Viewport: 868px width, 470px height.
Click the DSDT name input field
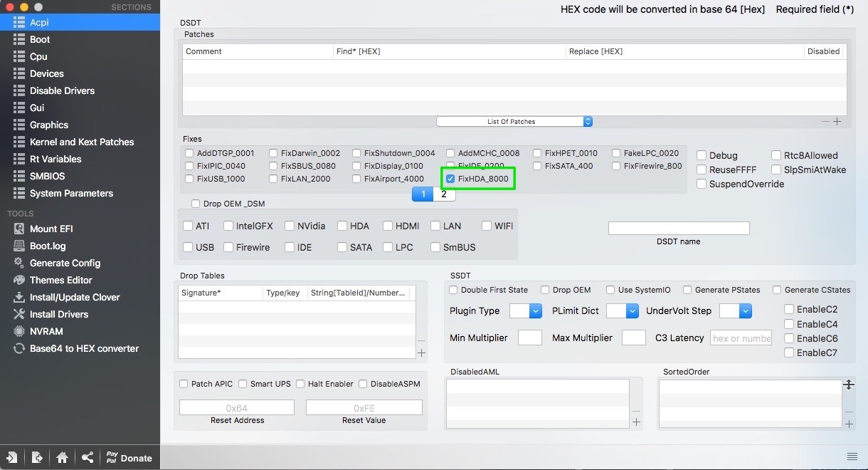(x=679, y=228)
